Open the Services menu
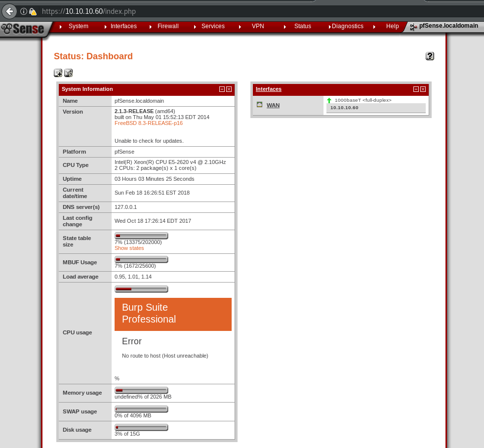This screenshot has width=484, height=448. [213, 26]
